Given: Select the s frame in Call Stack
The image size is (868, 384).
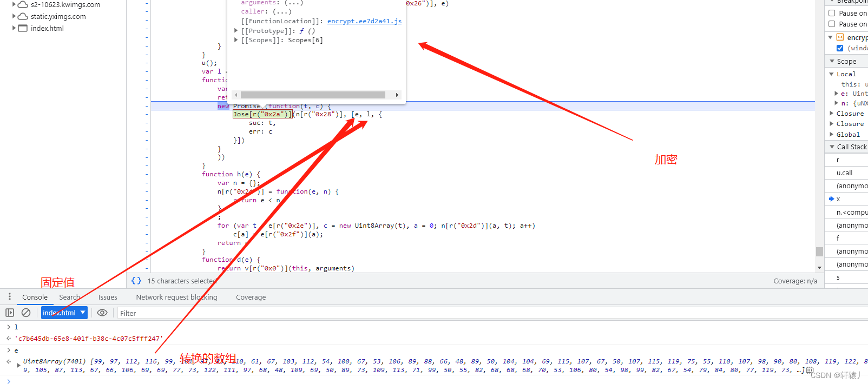Looking at the screenshot, I should tap(847, 277).
